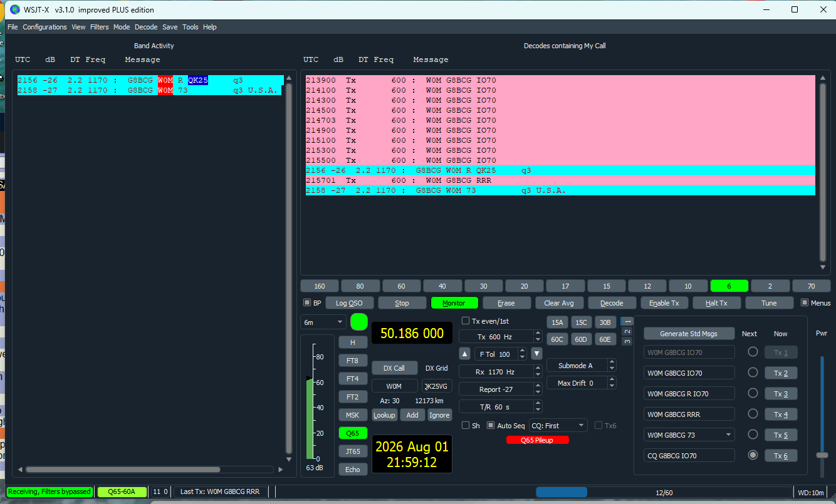Image resolution: width=836 pixels, height=504 pixels.
Task: Click the Stop button
Action: tap(402, 303)
